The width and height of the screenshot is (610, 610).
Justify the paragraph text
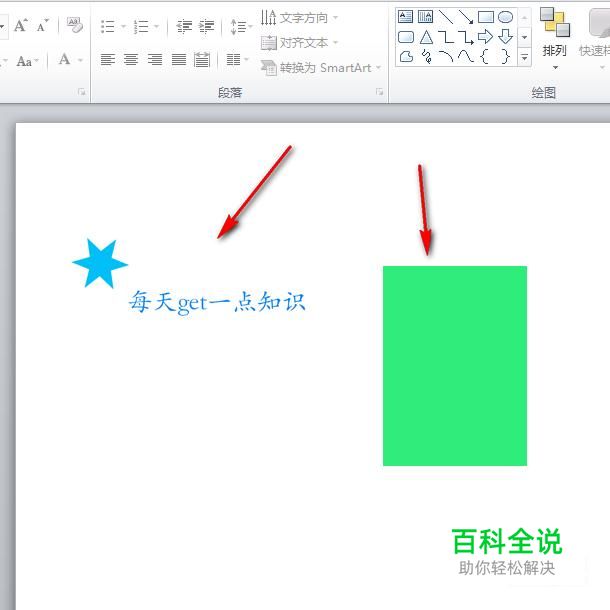click(179, 60)
